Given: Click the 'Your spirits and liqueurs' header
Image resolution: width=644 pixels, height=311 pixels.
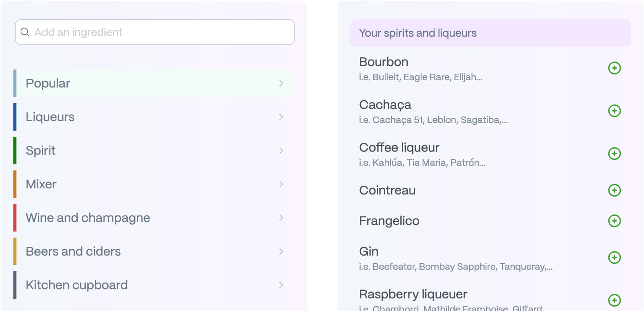Looking at the screenshot, I should [x=418, y=33].
